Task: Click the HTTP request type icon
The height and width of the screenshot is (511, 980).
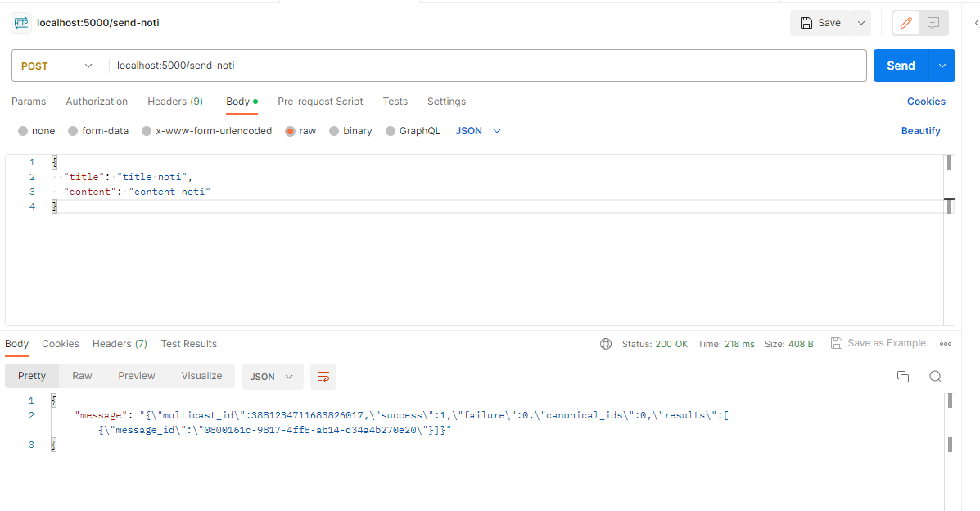Action: [x=21, y=23]
